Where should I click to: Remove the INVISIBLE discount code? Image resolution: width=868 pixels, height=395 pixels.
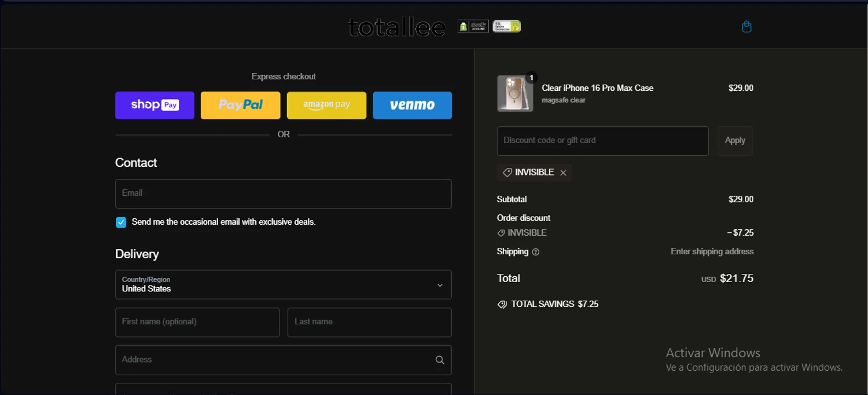[563, 173]
